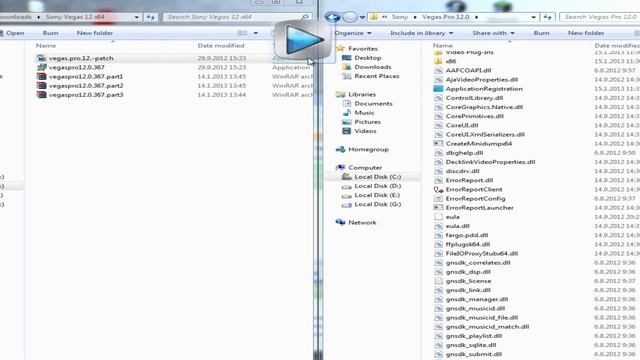This screenshot has width=640, height=360.
Task: Click Vegas Pro 12.0 breadcrumb segment
Action: click(445, 17)
